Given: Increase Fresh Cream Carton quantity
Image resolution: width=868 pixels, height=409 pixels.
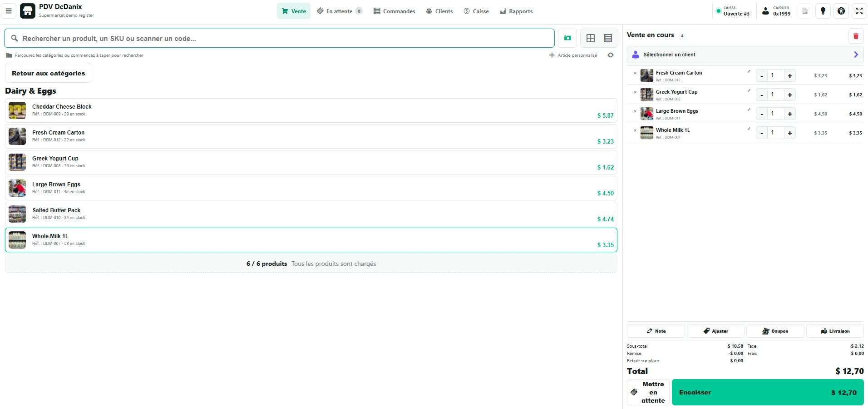Looking at the screenshot, I should (x=790, y=76).
